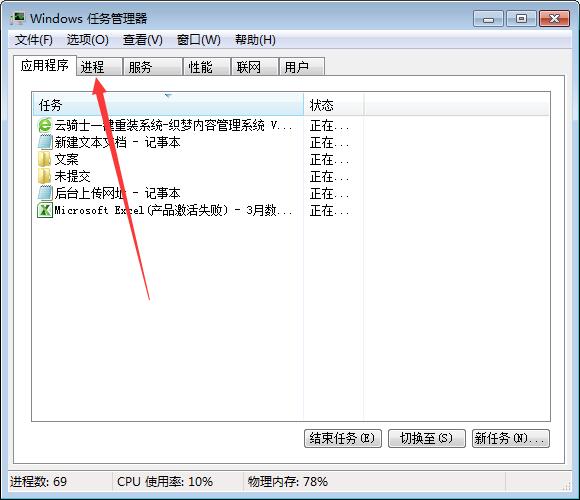
Task: Select the 后台上传网址 - 记事本 task
Action: pyautogui.click(x=109, y=193)
